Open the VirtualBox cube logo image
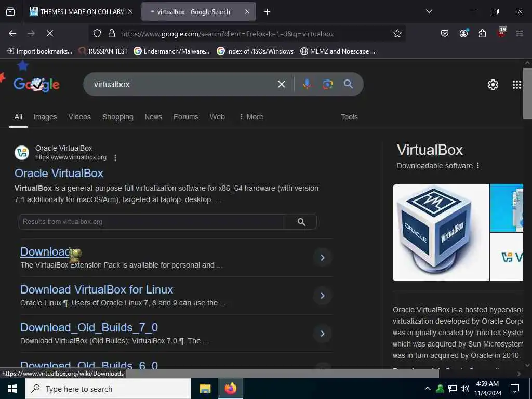Image resolution: width=532 pixels, height=399 pixels. coord(441,232)
